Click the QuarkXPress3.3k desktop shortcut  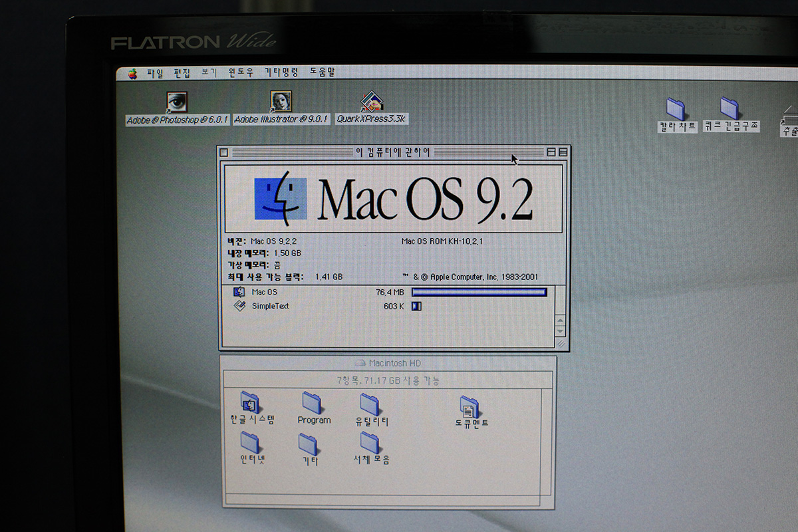click(x=372, y=102)
